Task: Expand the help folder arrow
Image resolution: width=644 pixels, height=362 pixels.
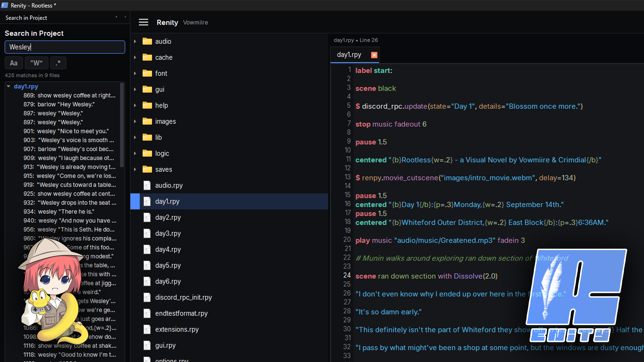Action: [135, 105]
